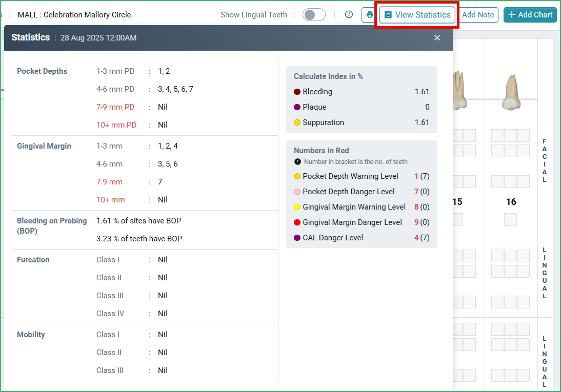Click the purple Plaque index dot
Image resolution: width=561 pixels, height=392 pixels.
298,107
